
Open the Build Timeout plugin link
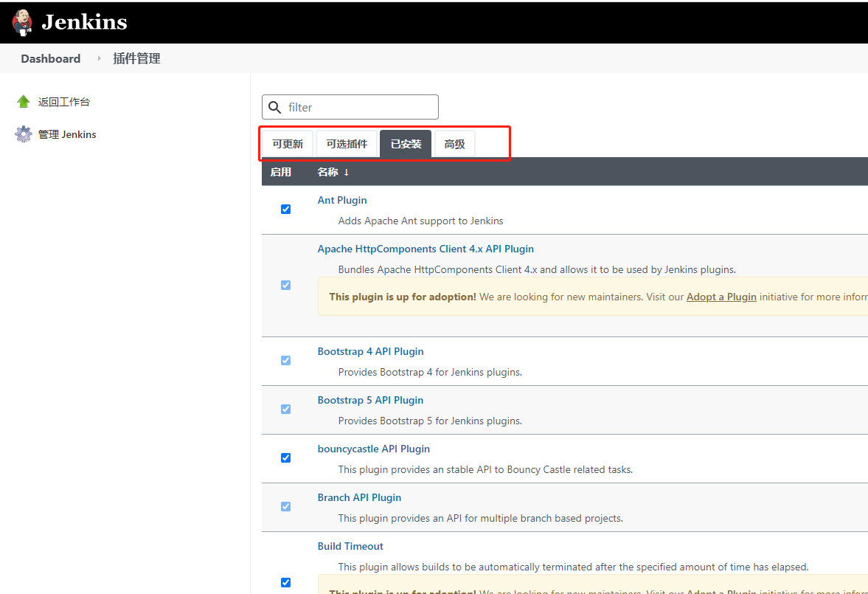click(350, 546)
